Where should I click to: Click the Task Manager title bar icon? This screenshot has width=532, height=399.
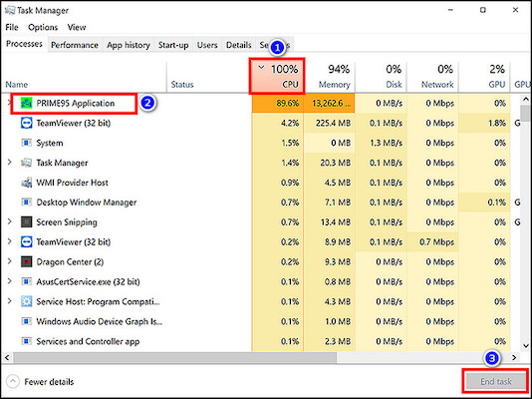[x=10, y=10]
